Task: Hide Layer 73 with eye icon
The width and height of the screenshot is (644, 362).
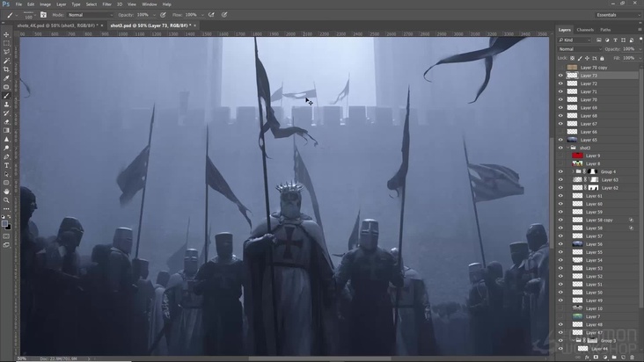Action: point(560,76)
